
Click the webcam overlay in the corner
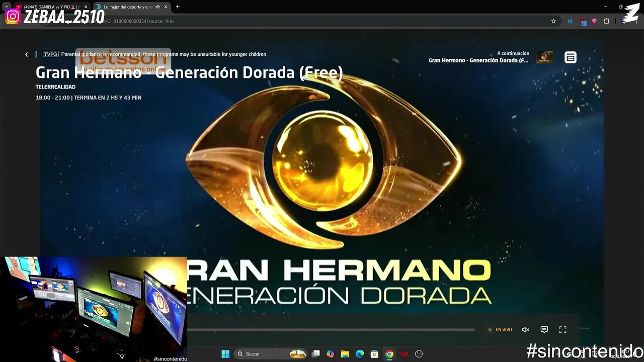(x=94, y=309)
